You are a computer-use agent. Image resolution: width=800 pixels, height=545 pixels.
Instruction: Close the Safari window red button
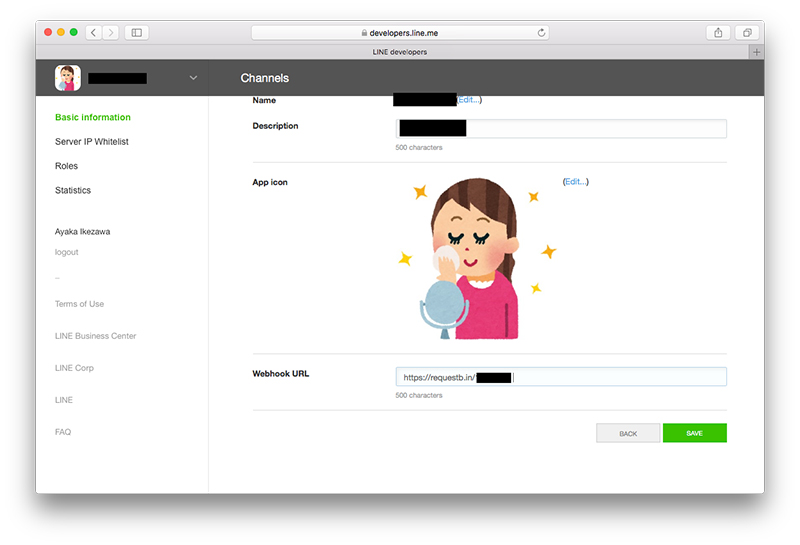pos(48,32)
